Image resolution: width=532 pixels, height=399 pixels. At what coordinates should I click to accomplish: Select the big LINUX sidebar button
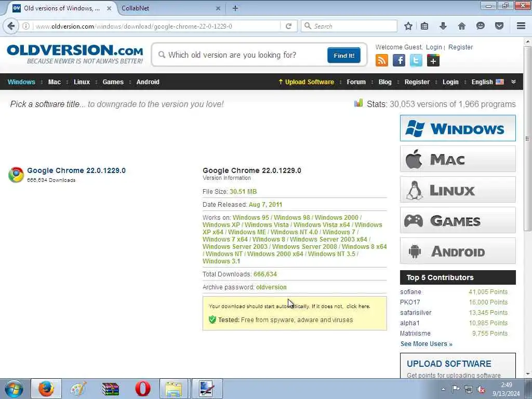pos(458,189)
